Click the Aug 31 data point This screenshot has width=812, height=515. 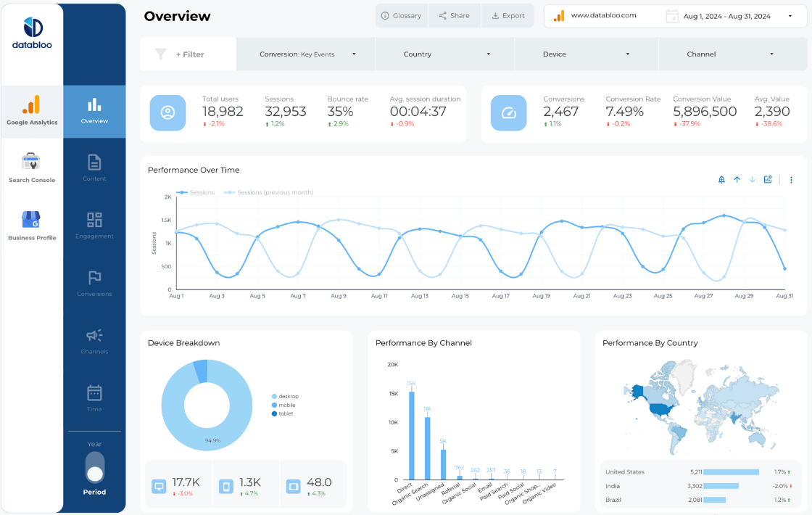pos(785,268)
